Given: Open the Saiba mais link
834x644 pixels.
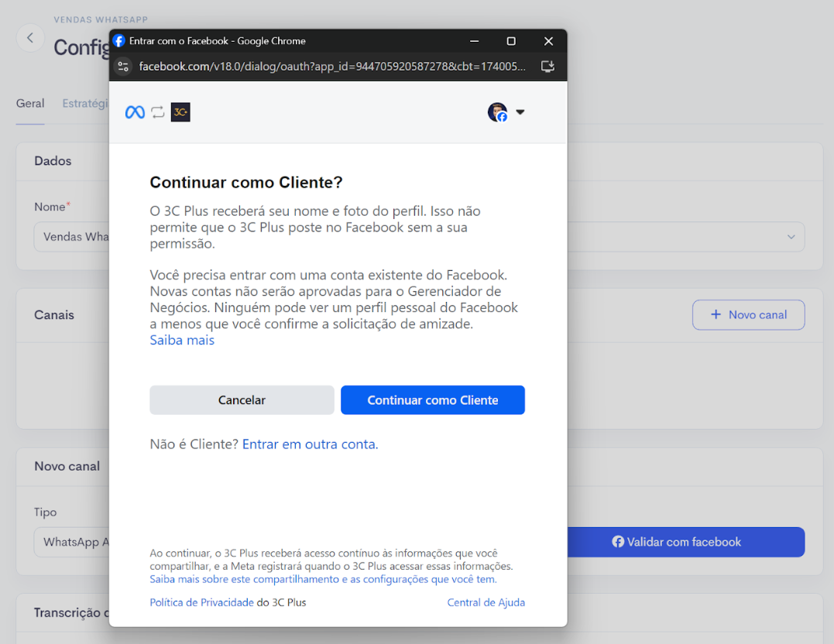Looking at the screenshot, I should [x=182, y=341].
